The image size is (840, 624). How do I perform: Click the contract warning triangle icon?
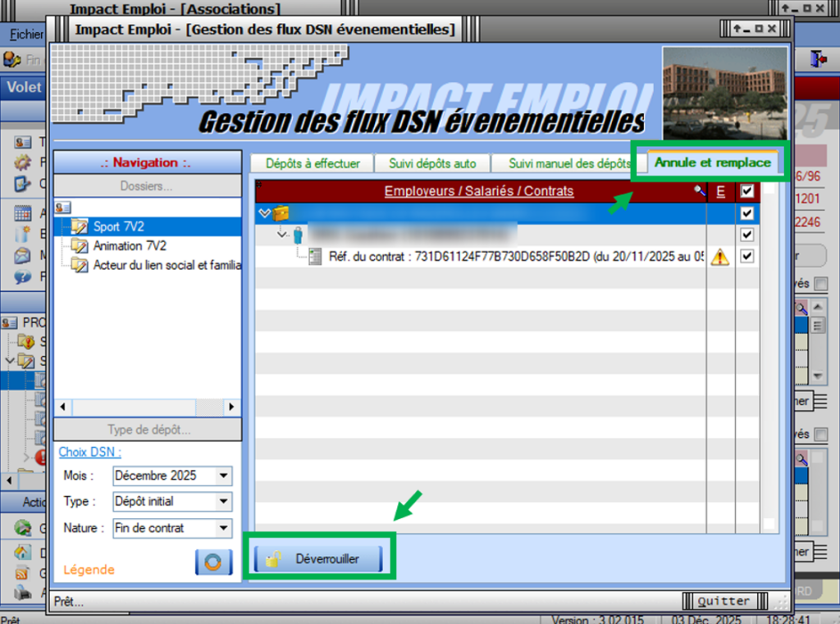[x=719, y=257]
